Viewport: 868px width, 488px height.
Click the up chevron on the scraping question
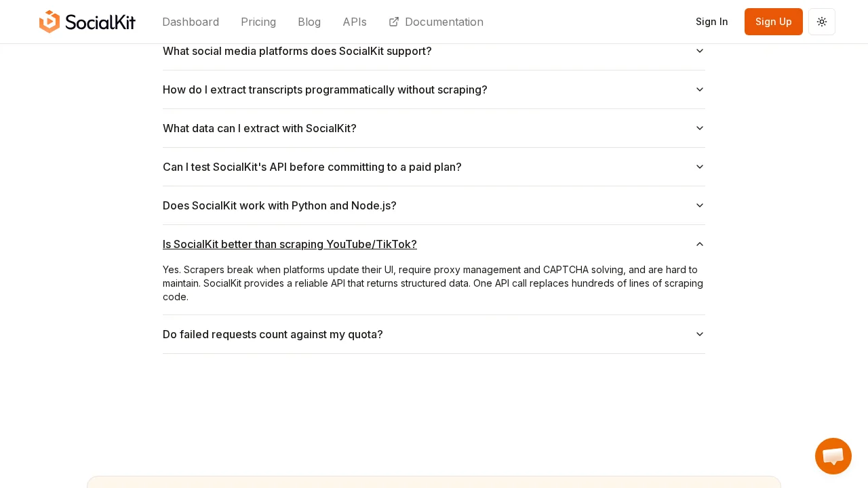(x=700, y=244)
